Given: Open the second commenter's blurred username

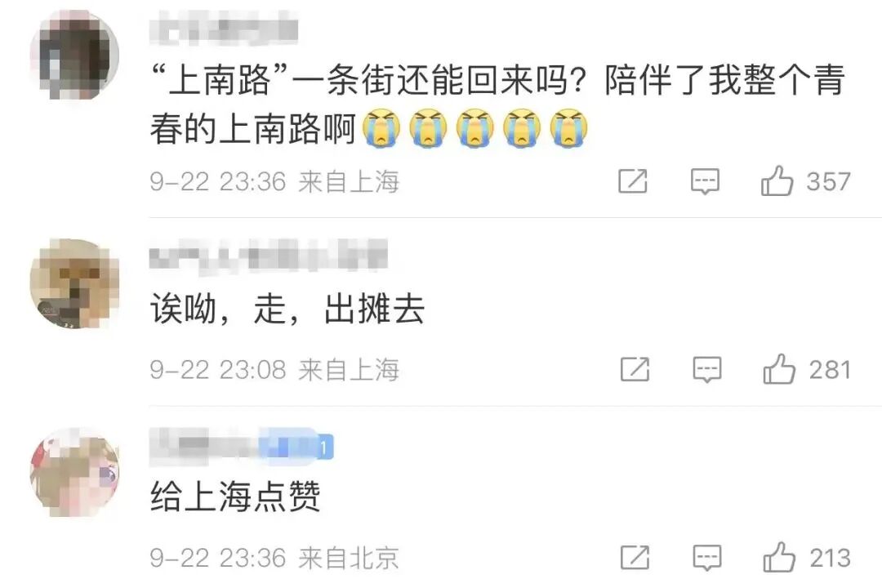Looking at the screenshot, I should tap(269, 256).
